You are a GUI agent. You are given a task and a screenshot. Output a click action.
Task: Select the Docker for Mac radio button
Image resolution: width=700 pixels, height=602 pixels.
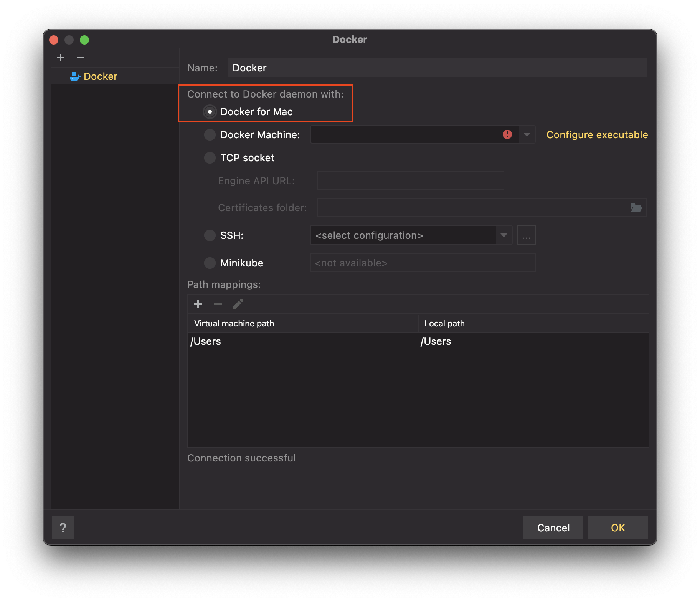210,112
